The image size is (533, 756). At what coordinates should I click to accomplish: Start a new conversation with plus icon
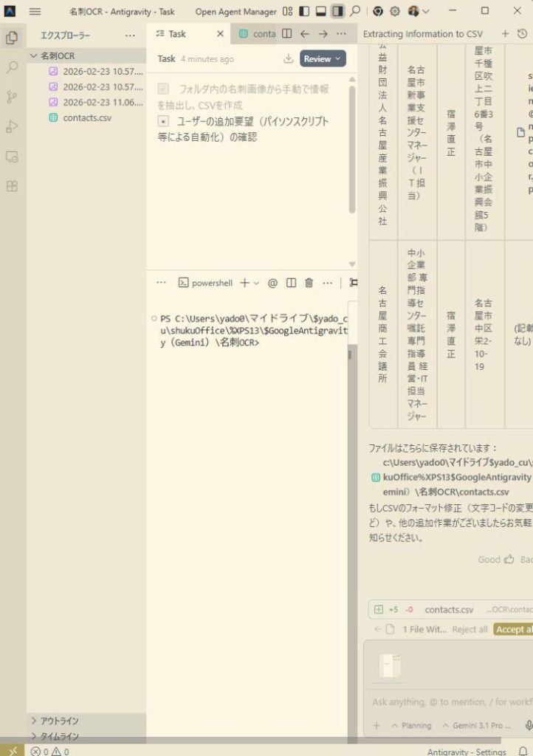[x=505, y=34]
